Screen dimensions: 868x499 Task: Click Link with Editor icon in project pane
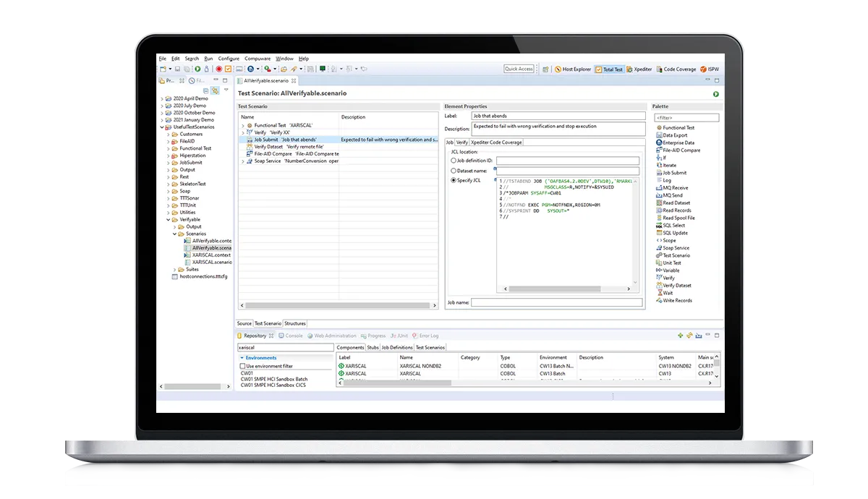(215, 90)
